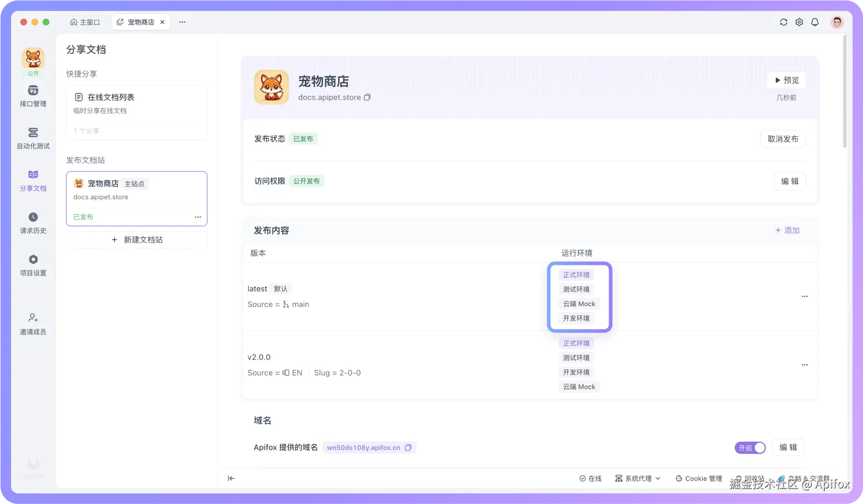Click 新建文档站 button
This screenshot has width=863, height=504.
coord(137,240)
